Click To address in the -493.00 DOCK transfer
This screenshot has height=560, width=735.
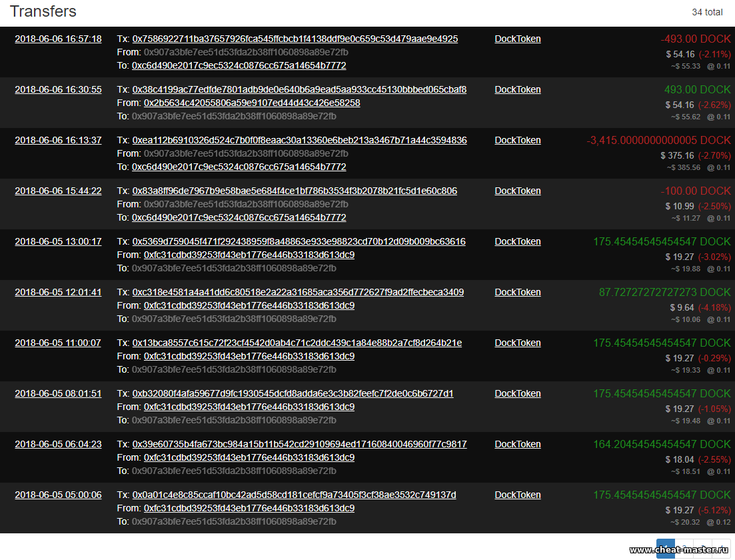coord(239,65)
